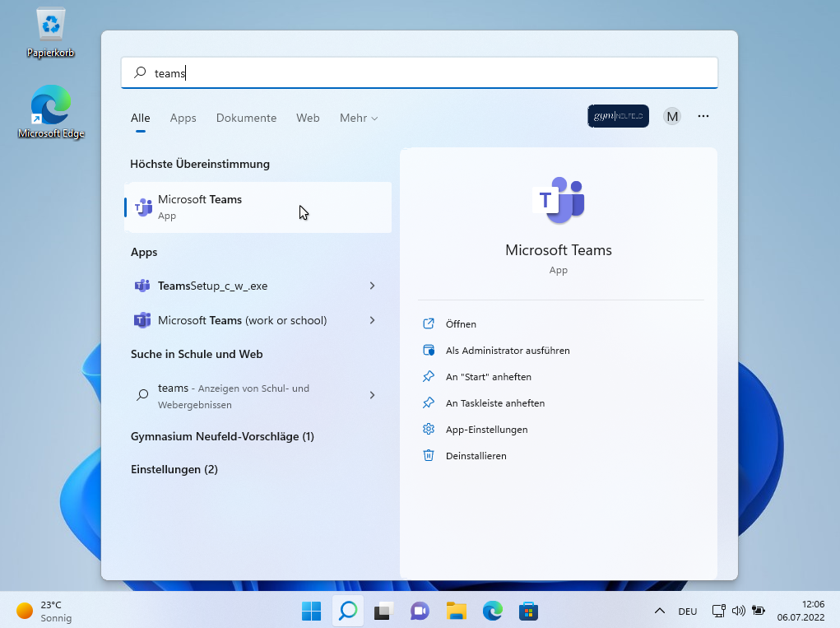Viewport: 840px width, 628px height.
Task: Click the Windows Start button
Action: pyautogui.click(x=311, y=611)
